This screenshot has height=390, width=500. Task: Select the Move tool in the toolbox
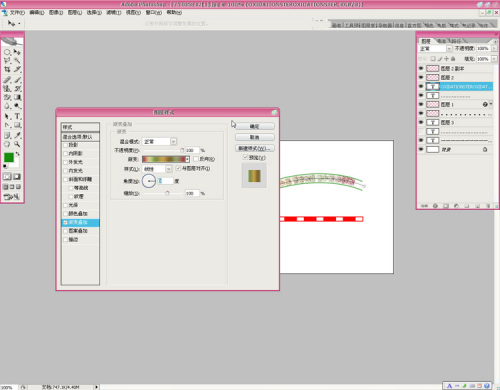click(x=17, y=52)
